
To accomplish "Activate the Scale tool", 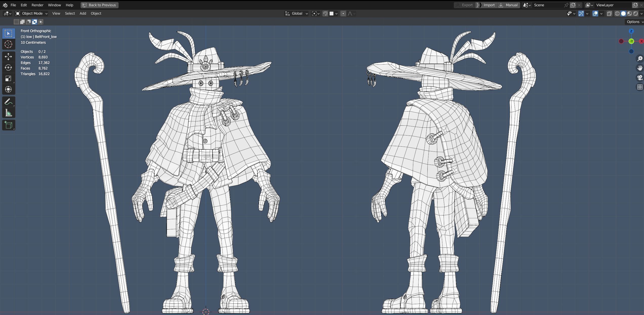I will coord(9,78).
